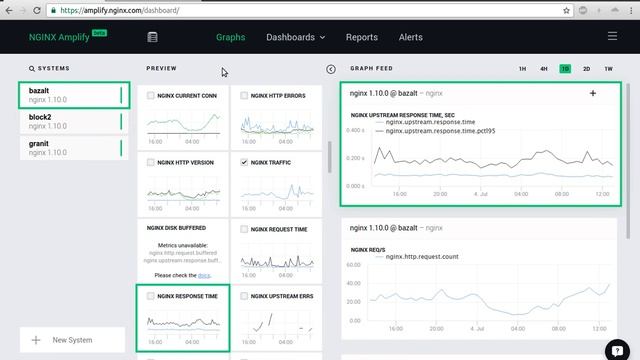Set time range to 1W

(x=608, y=69)
